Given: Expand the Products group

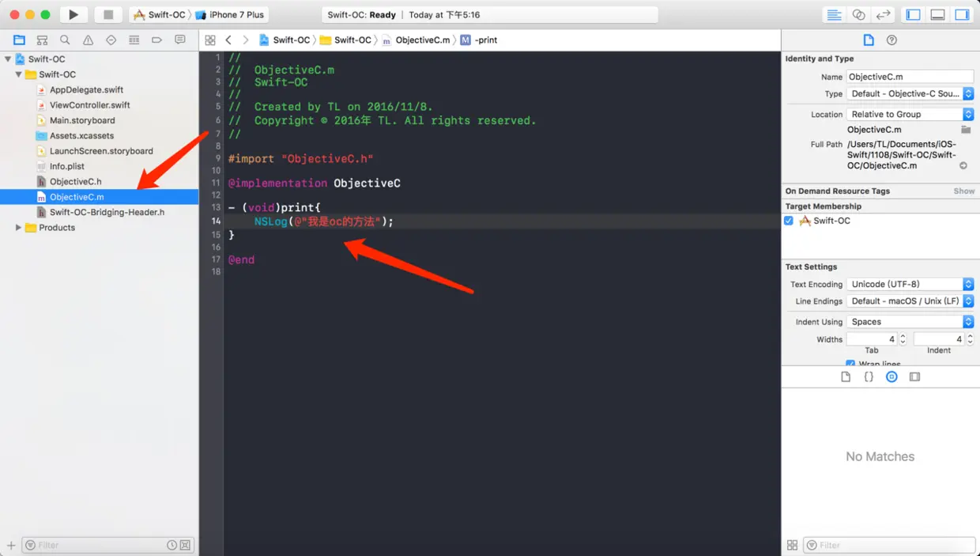Looking at the screenshot, I should click(x=18, y=228).
